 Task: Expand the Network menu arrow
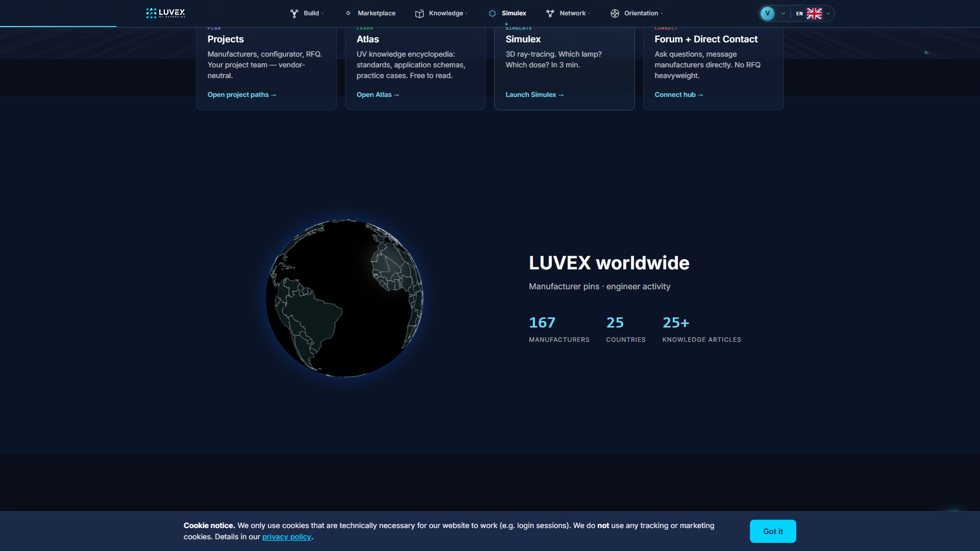coord(589,14)
